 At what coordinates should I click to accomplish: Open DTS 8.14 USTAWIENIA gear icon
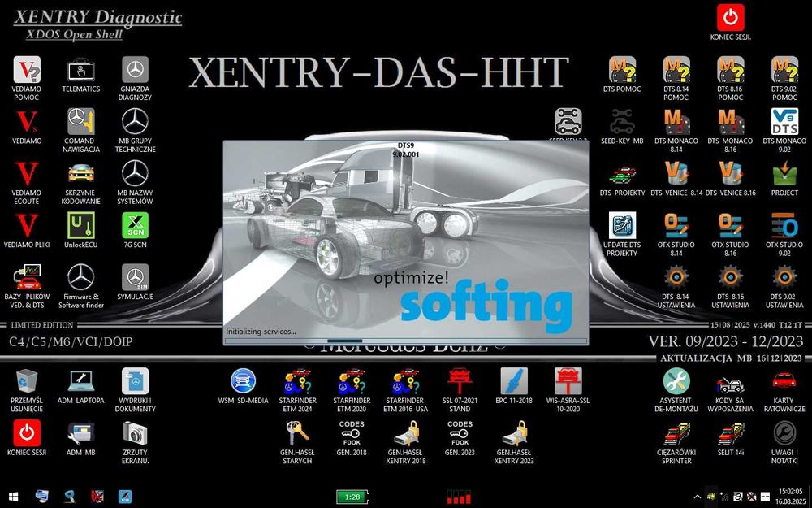point(676,277)
